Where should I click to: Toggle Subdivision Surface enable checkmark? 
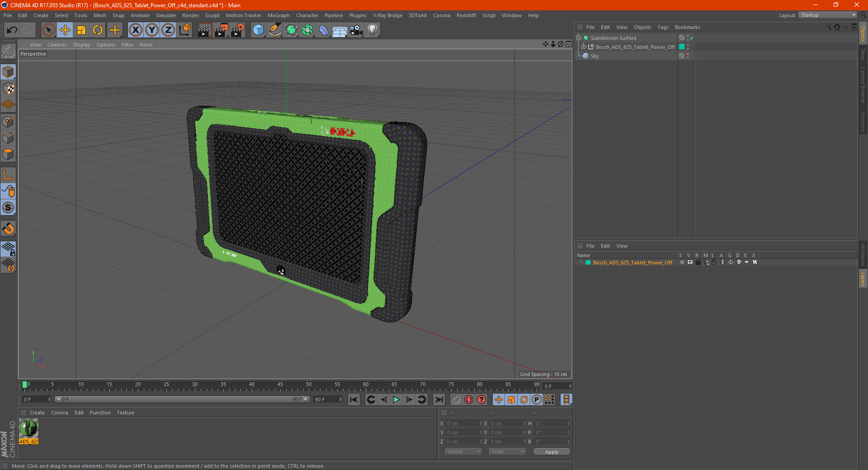(692, 38)
